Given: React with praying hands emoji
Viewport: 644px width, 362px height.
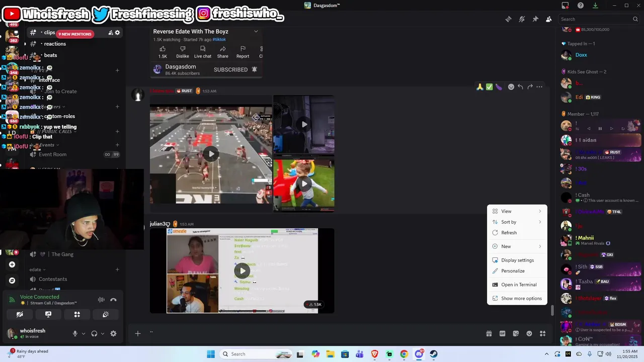Looking at the screenshot, I should click(480, 87).
